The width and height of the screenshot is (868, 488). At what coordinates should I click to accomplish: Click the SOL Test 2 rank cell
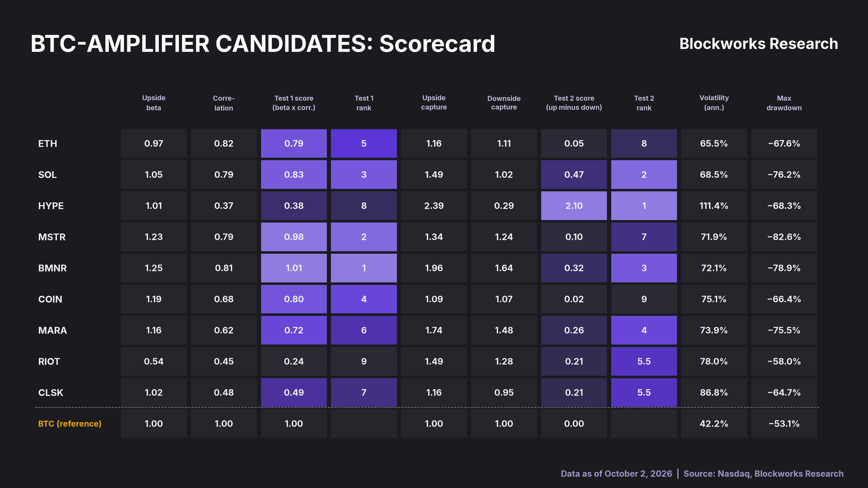tap(644, 174)
